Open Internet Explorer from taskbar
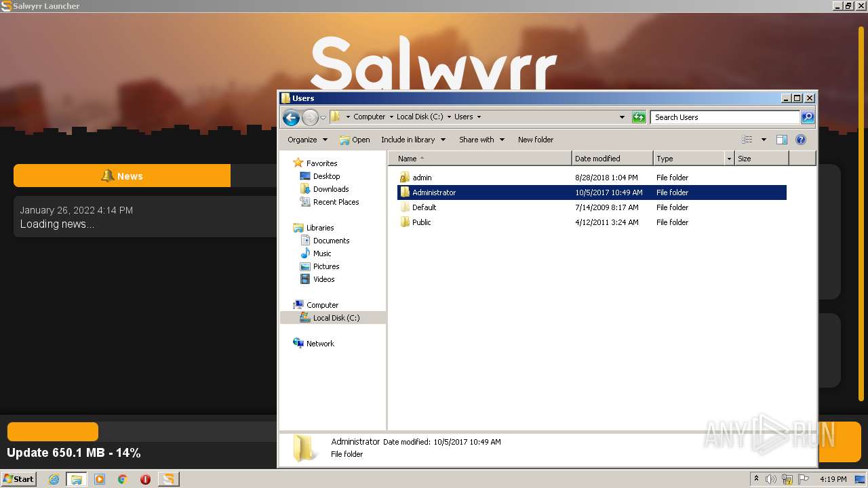The width and height of the screenshot is (868, 488). point(54,479)
